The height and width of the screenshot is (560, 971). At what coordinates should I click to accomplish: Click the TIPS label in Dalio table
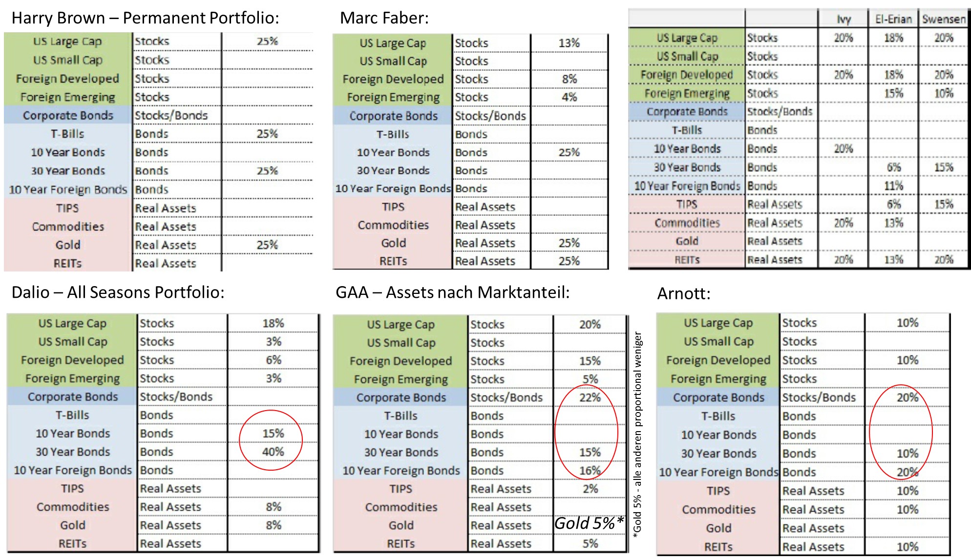pyautogui.click(x=72, y=488)
